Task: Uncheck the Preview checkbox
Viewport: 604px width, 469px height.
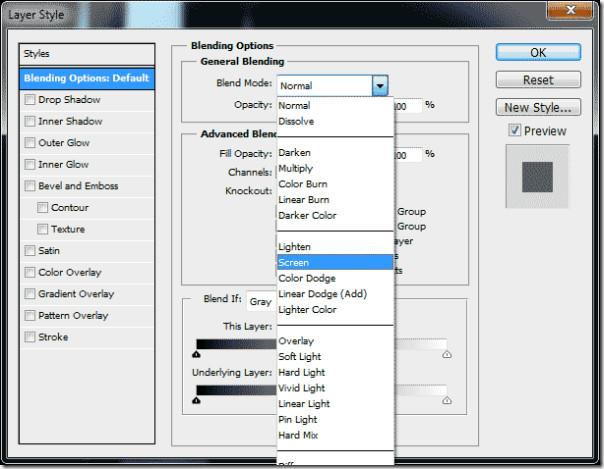Action: pos(514,131)
